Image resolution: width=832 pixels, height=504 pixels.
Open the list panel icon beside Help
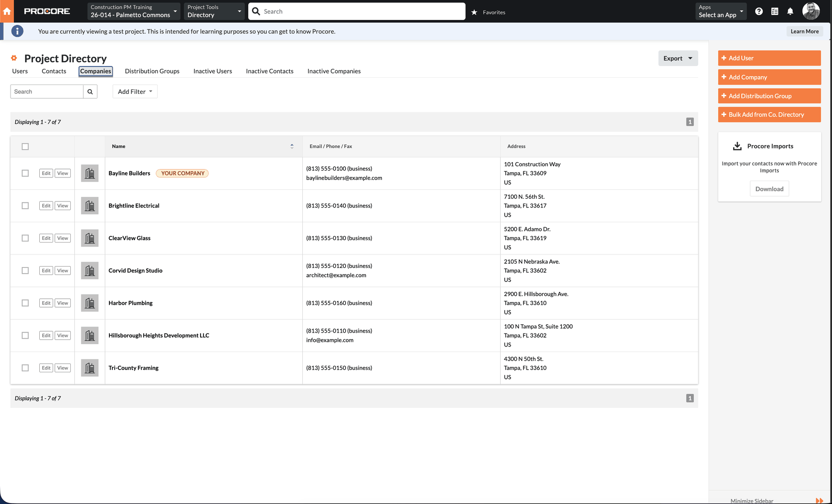(x=775, y=12)
